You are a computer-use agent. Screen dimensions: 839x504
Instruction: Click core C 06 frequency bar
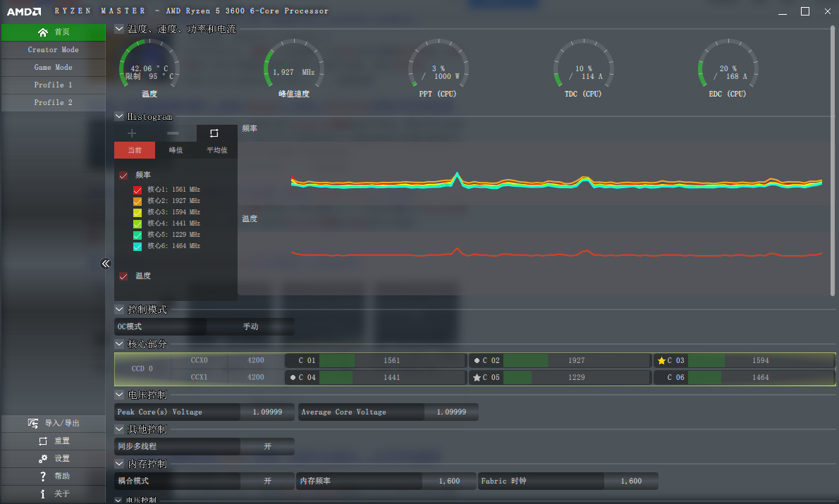(x=760, y=378)
